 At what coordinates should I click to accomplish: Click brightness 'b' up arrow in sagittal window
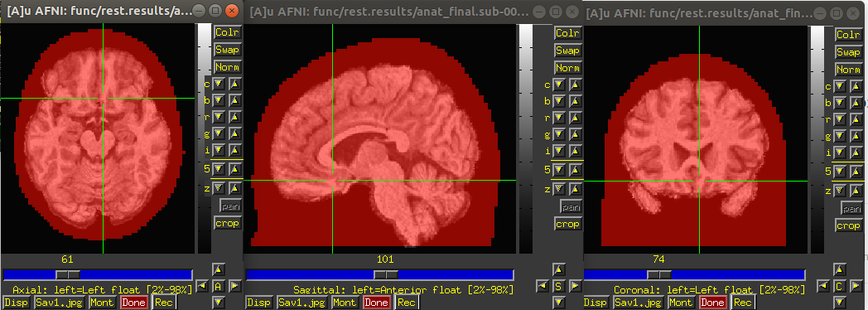click(575, 101)
